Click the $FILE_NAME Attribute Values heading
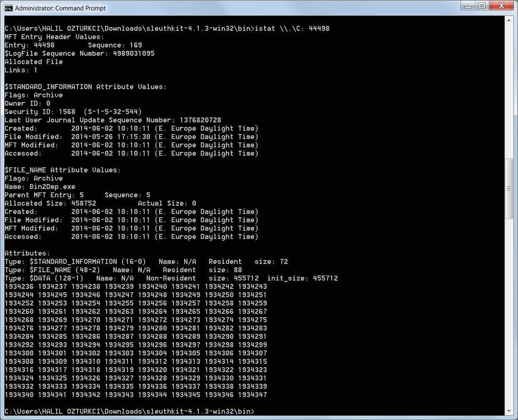Screen dimensions: 518x420 [x=62, y=170]
